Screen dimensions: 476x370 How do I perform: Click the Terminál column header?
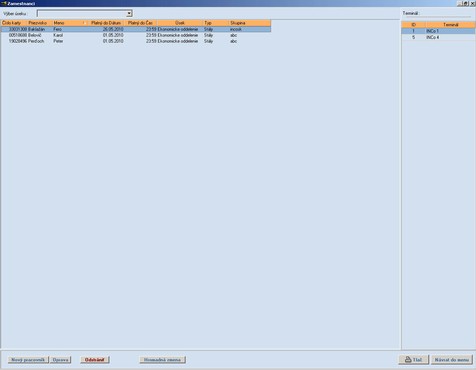click(x=450, y=25)
